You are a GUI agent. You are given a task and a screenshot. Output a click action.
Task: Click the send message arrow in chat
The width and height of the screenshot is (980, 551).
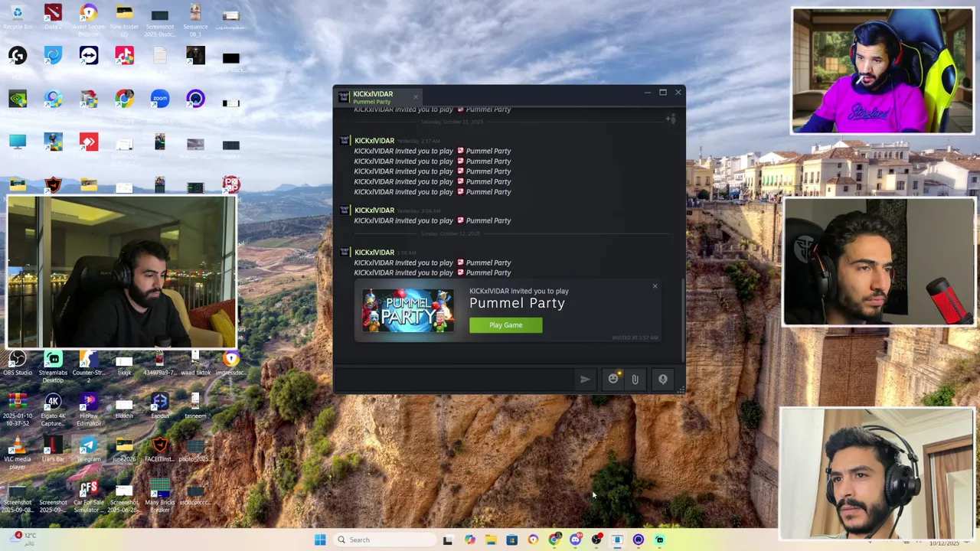[585, 379]
